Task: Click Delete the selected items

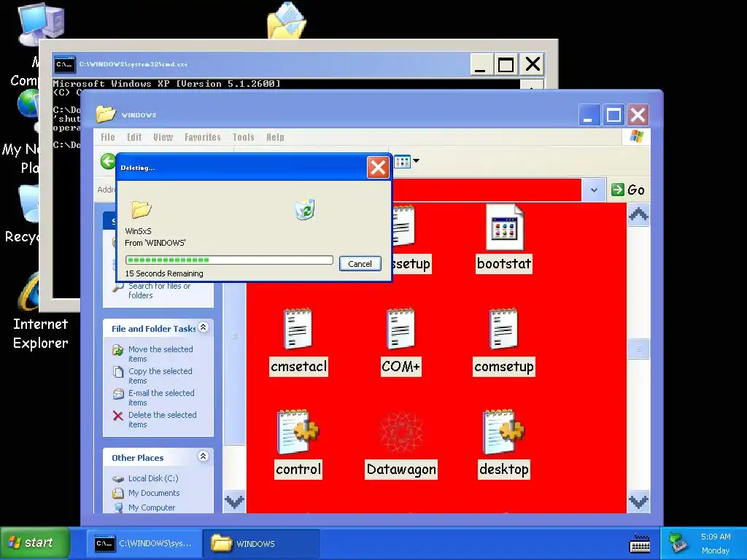Action: pos(162,419)
